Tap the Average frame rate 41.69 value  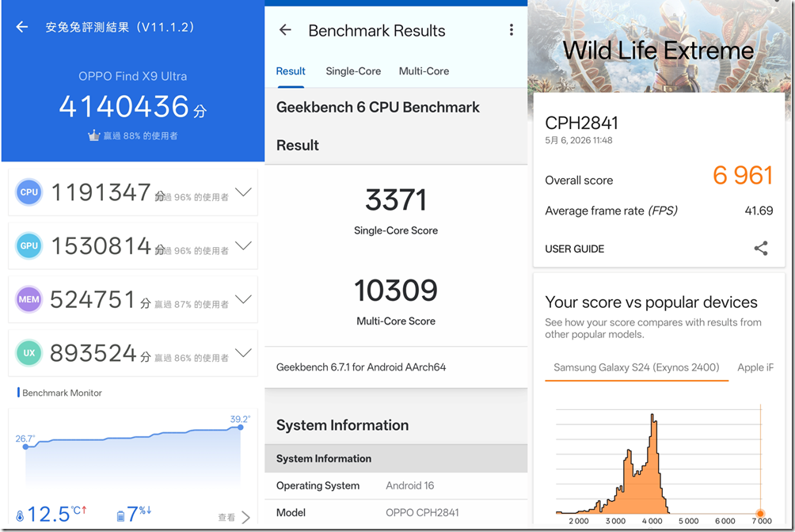pos(759,211)
